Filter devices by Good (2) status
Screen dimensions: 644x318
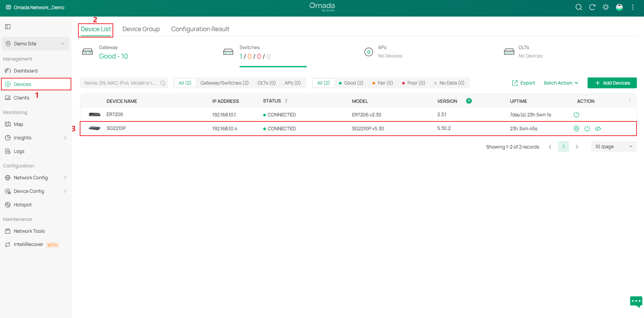[x=351, y=83]
